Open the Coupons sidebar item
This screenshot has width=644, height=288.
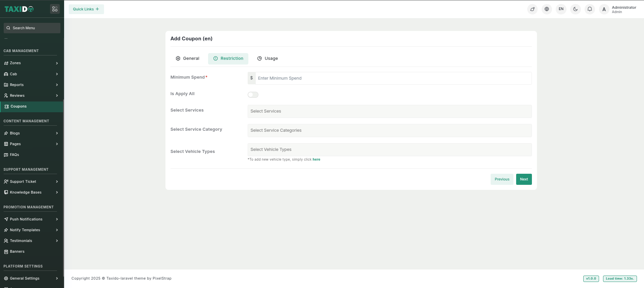pos(18,107)
